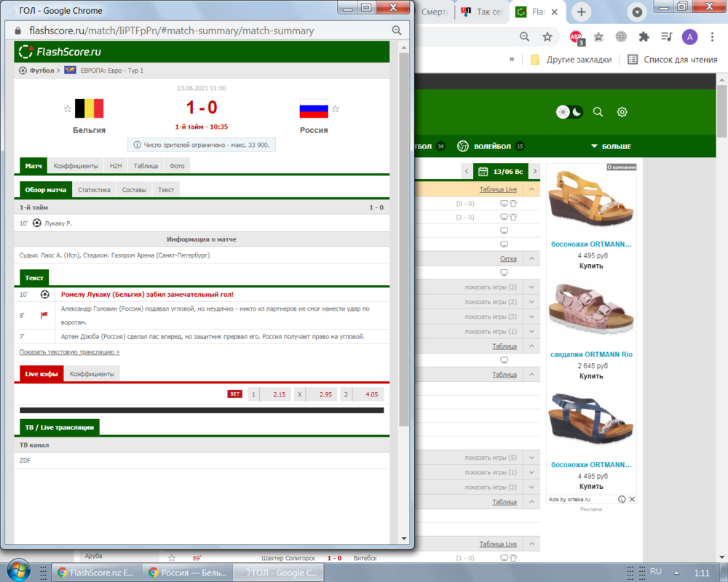Open a new tab with the plus button
Viewport: 728px width, 582px height.
[x=581, y=12]
